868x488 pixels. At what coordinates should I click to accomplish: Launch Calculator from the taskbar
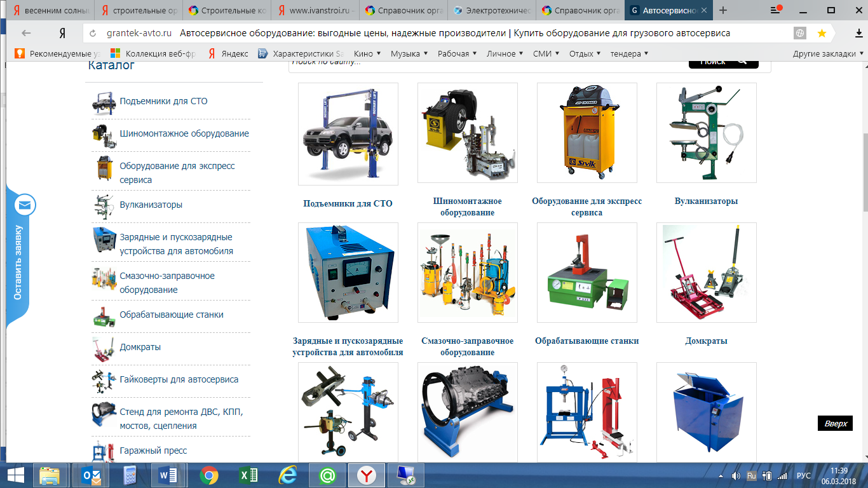(130, 475)
